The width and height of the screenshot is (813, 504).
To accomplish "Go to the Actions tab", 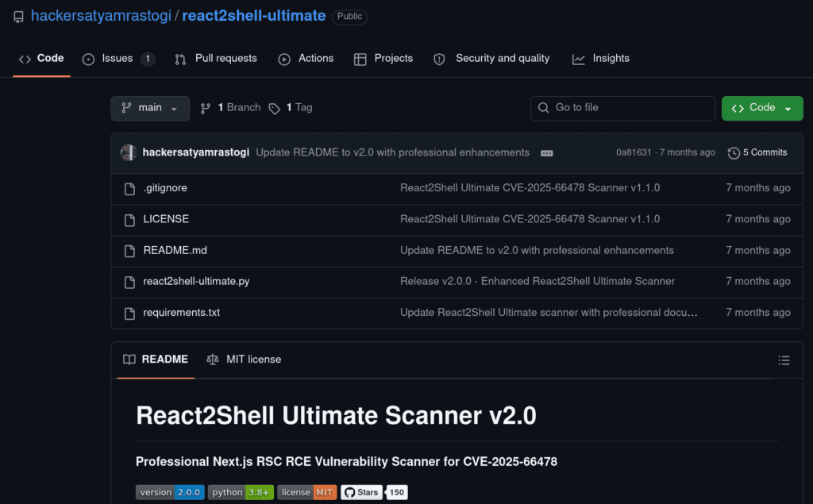I will [306, 59].
